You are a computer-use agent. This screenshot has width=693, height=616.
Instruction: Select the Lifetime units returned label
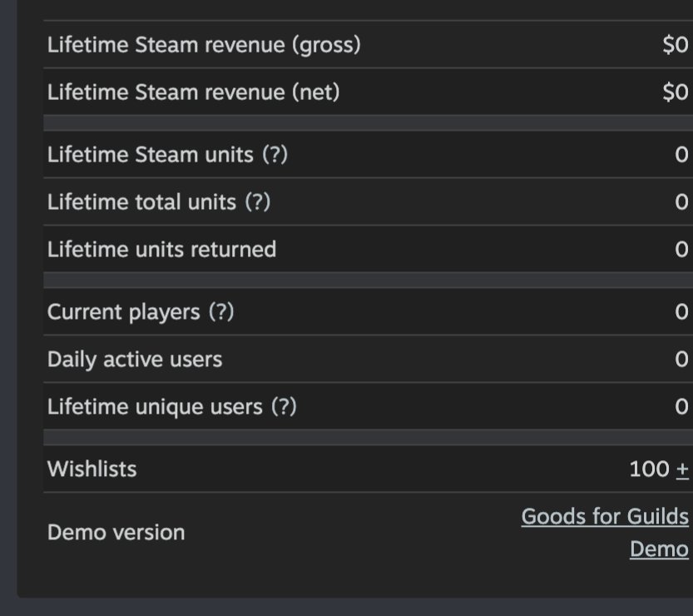tap(161, 250)
